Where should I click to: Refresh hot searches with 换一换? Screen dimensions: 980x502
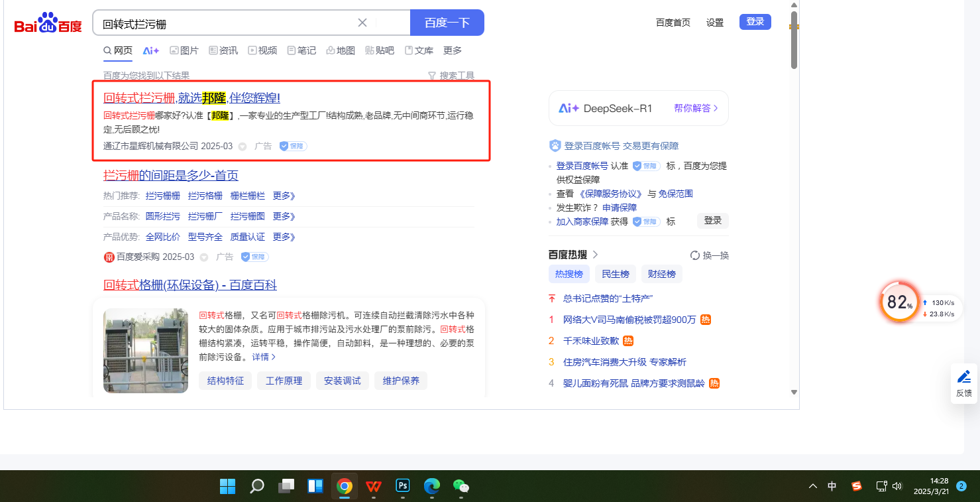[709, 255]
